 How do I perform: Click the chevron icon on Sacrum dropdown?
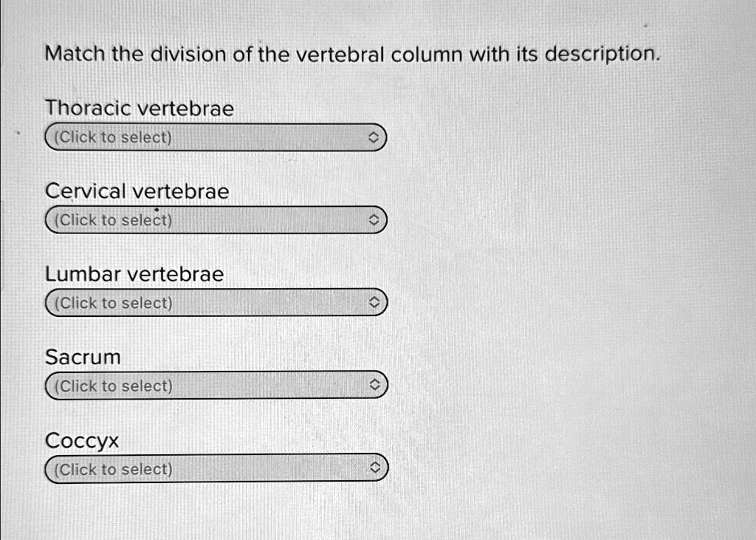[375, 385]
